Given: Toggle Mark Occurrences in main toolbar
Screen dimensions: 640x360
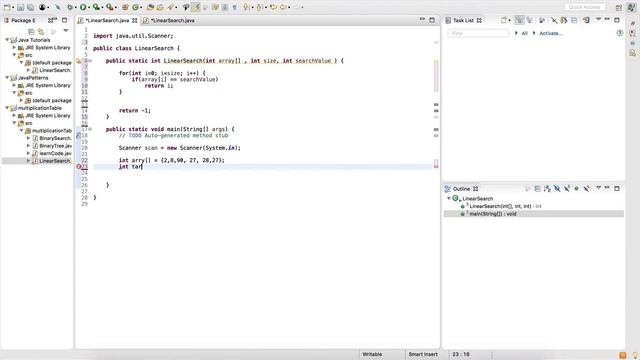Looking at the screenshot, I should (x=196, y=7).
